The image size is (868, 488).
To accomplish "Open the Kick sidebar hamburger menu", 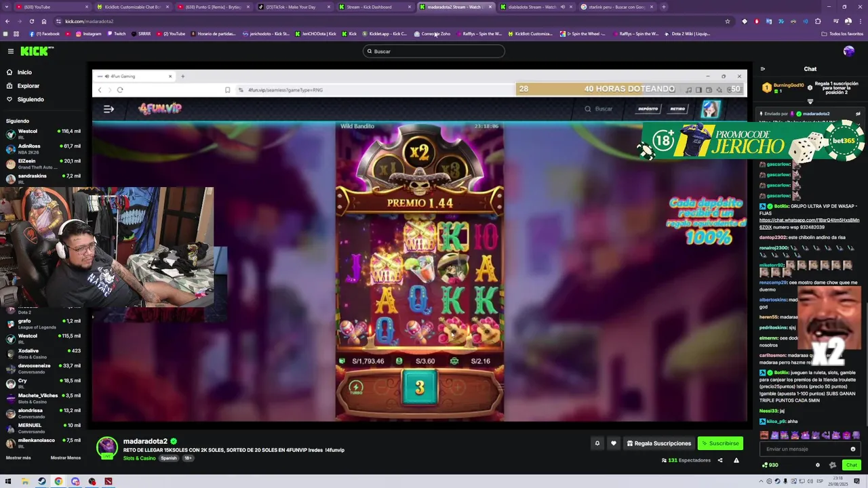I will (x=11, y=52).
